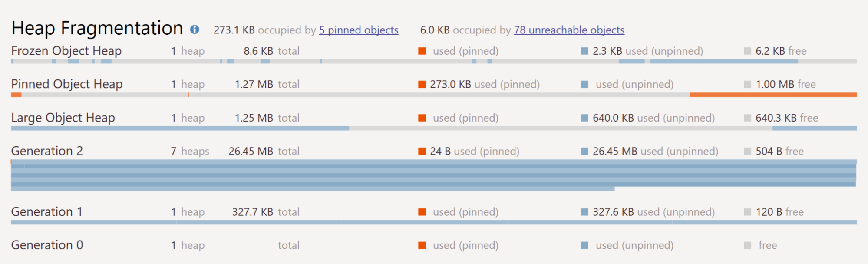This screenshot has height=264, width=868.
Task: Click gray swatch beside 504 B free
Action: click(x=747, y=151)
